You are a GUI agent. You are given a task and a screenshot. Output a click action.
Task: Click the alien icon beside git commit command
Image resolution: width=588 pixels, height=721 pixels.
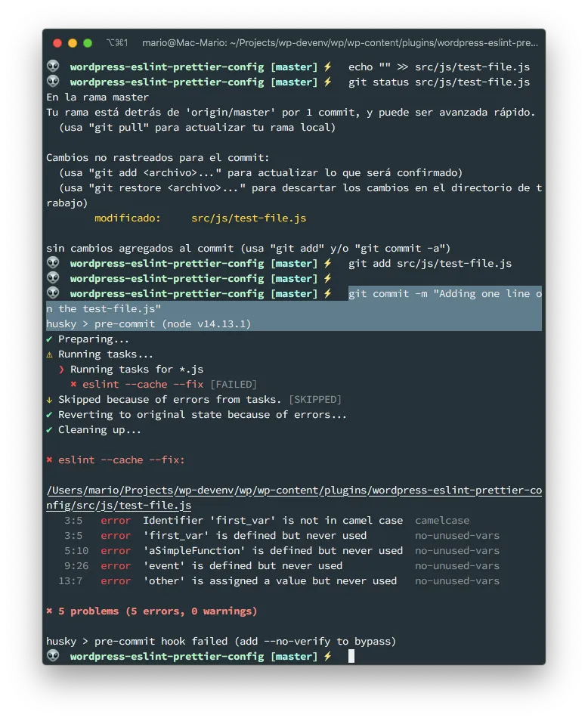pos(54,293)
